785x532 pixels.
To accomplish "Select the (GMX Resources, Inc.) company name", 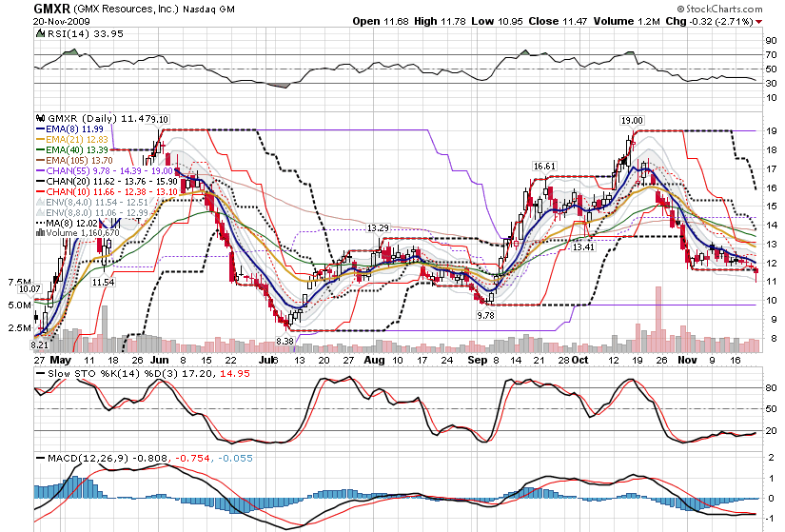I will click(x=126, y=9).
